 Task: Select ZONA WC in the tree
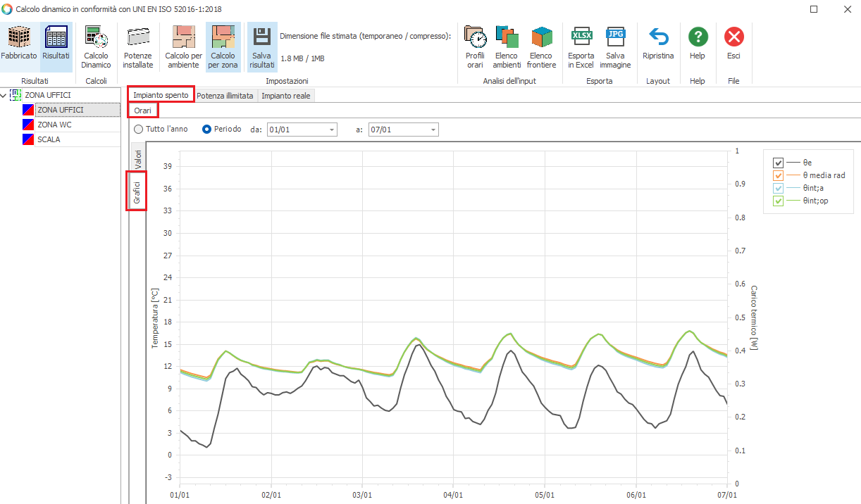pyautogui.click(x=54, y=125)
